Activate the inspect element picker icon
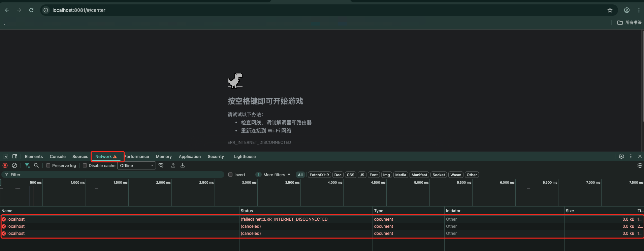The height and width of the screenshot is (251, 644). click(5, 156)
